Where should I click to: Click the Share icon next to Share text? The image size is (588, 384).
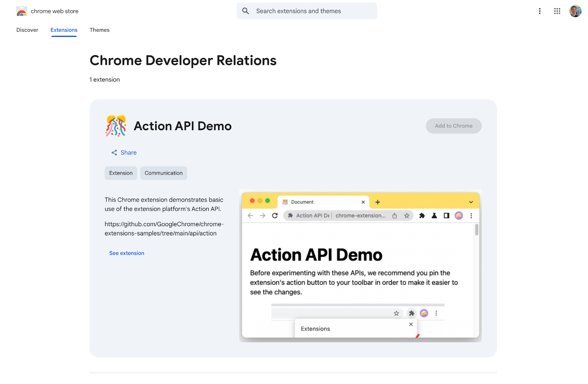coord(114,152)
